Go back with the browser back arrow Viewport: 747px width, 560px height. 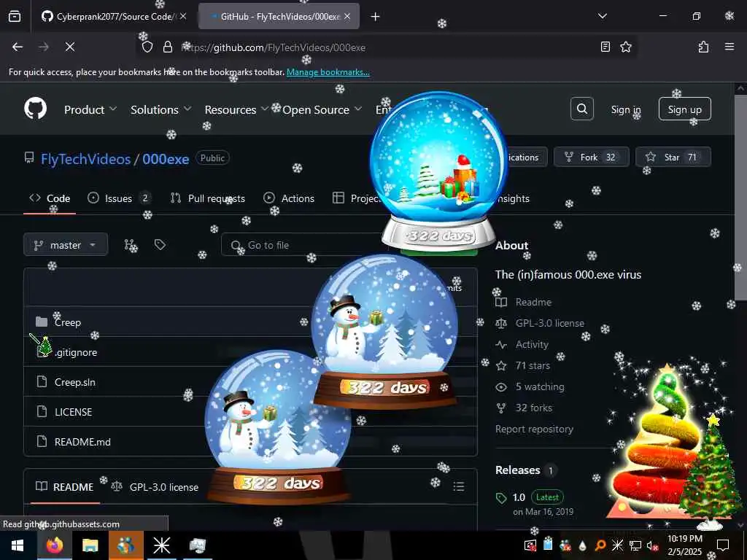coord(18,47)
